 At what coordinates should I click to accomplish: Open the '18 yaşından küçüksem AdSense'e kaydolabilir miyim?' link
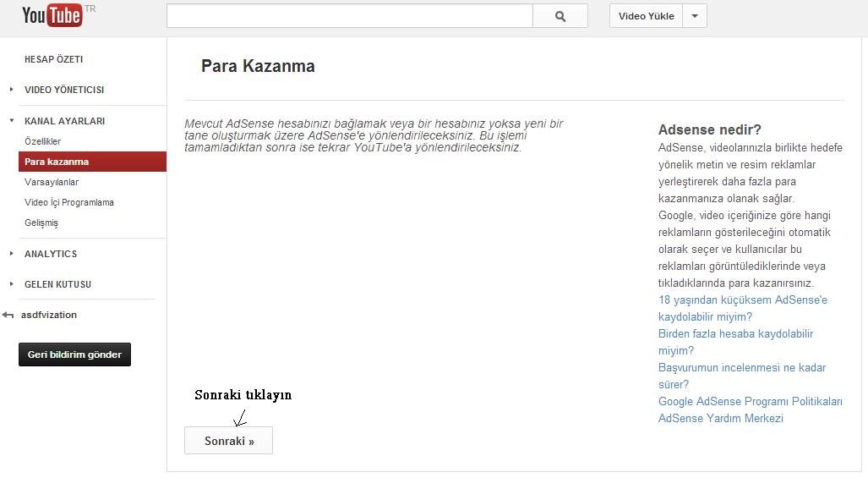[x=743, y=309]
